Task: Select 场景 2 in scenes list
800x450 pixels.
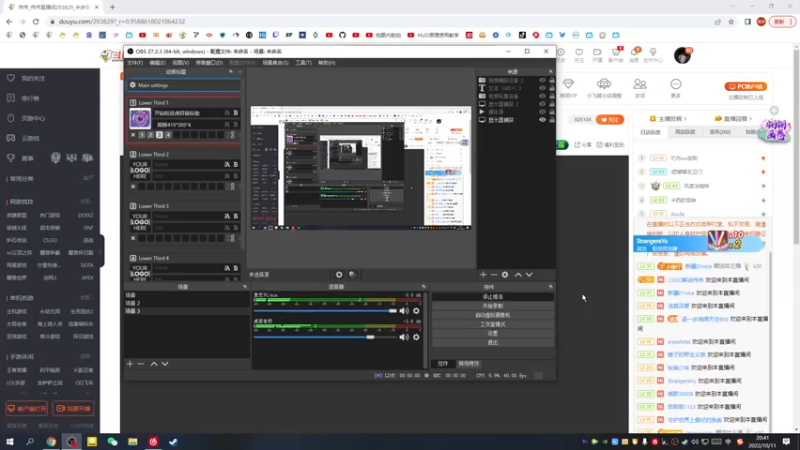Action: click(x=186, y=303)
